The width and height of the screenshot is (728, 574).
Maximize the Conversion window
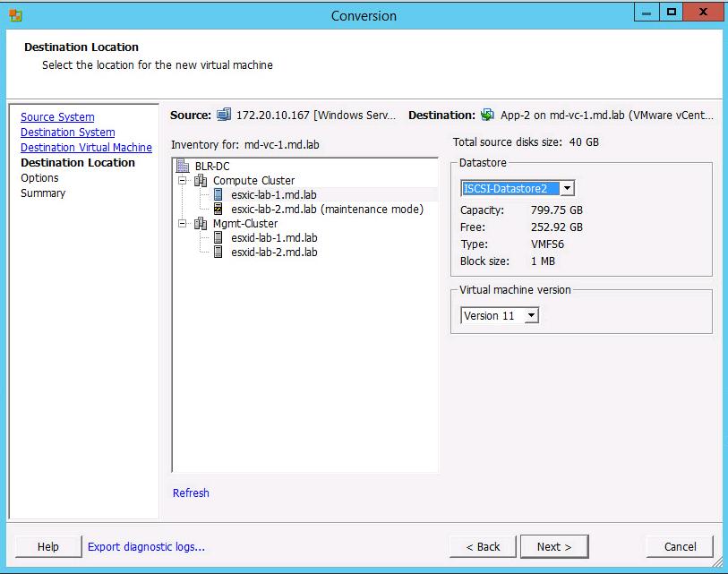click(672, 13)
